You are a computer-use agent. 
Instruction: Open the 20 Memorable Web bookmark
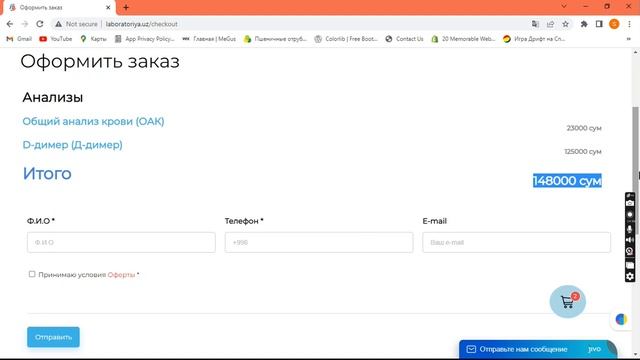tap(463, 39)
